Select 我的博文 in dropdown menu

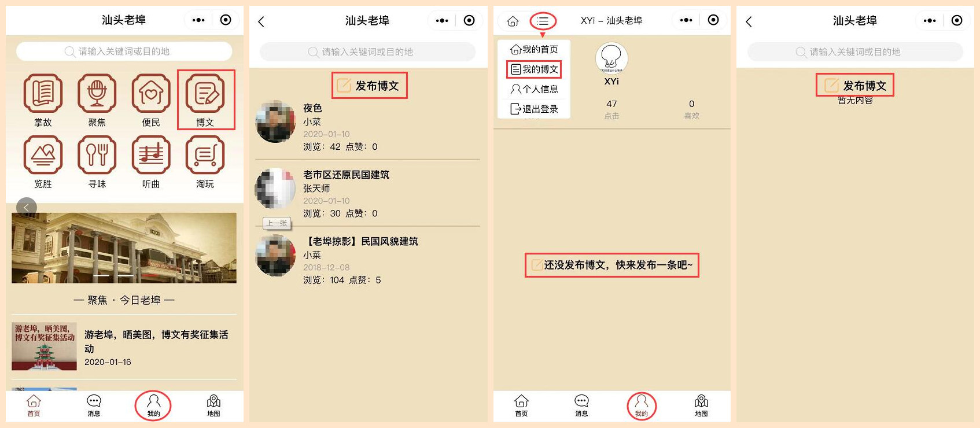point(534,69)
